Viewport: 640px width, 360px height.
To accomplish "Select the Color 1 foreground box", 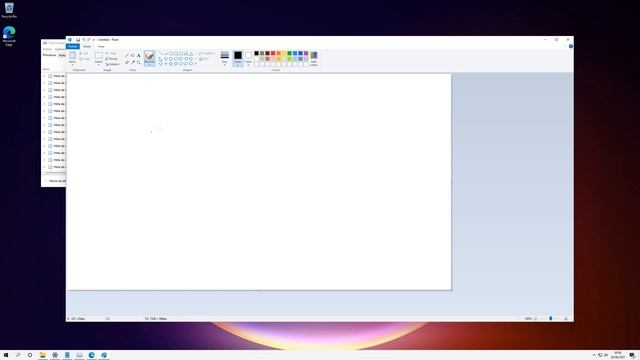I will tap(238, 58).
